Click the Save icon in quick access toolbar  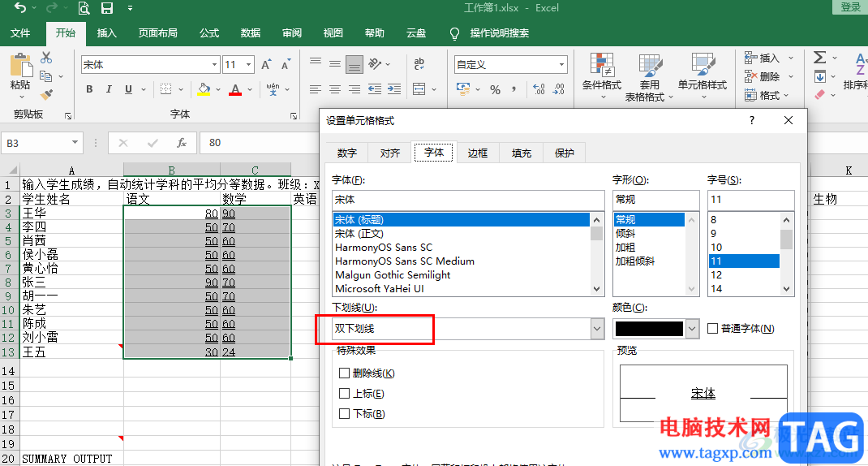tap(106, 8)
